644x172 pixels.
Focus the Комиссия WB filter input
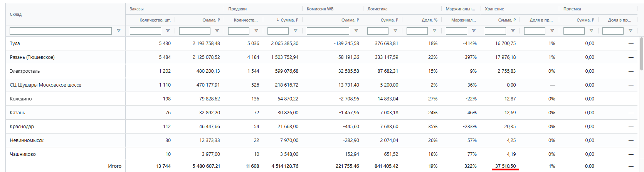click(328, 31)
